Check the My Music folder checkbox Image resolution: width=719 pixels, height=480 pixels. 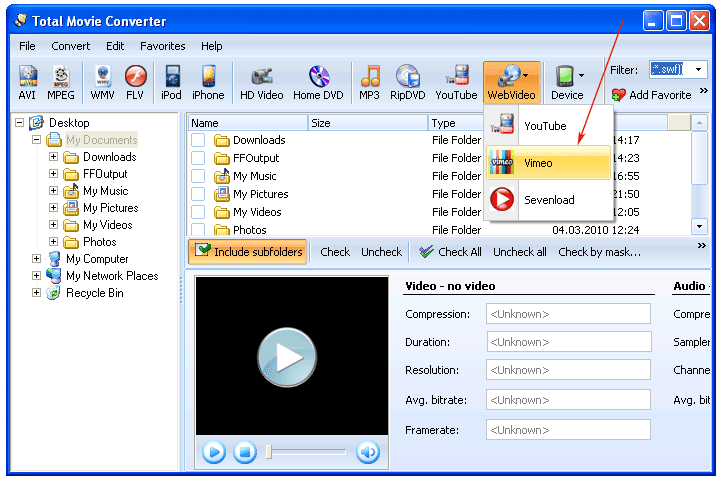[x=198, y=176]
